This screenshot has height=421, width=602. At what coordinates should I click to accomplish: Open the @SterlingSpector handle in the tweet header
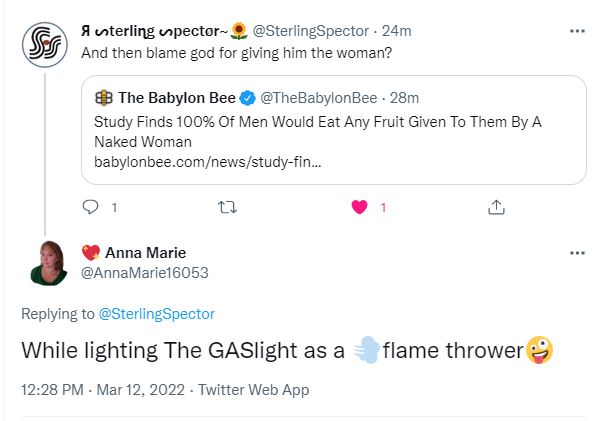pos(310,30)
